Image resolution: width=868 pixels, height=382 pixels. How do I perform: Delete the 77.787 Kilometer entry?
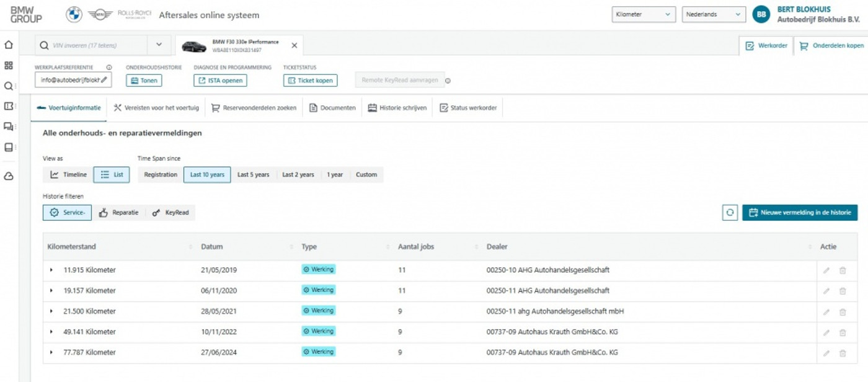click(843, 353)
